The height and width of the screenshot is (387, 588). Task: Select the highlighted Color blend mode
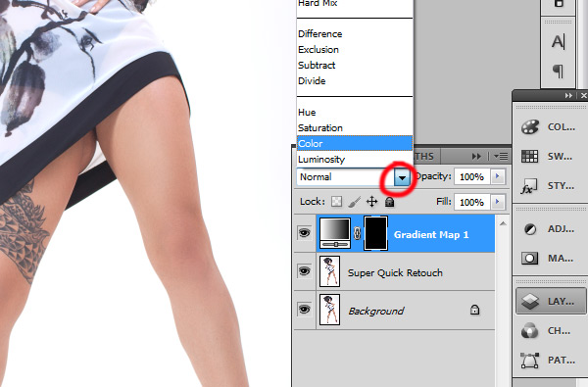[355, 143]
